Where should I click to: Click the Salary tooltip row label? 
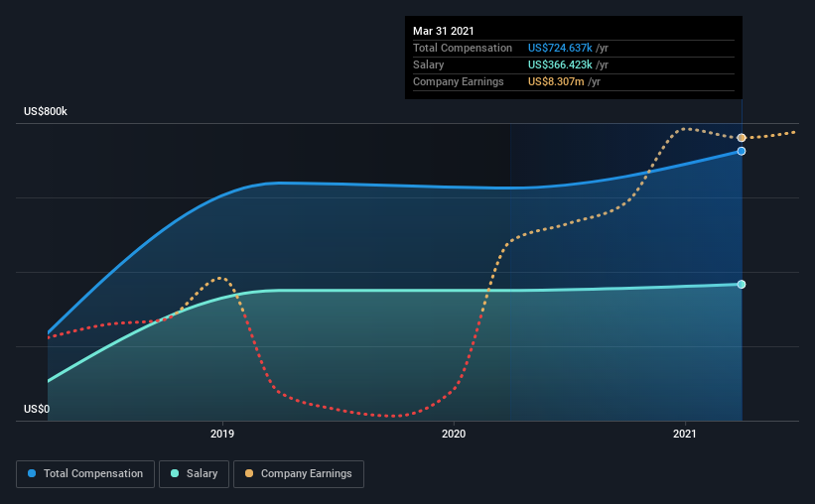[428, 64]
